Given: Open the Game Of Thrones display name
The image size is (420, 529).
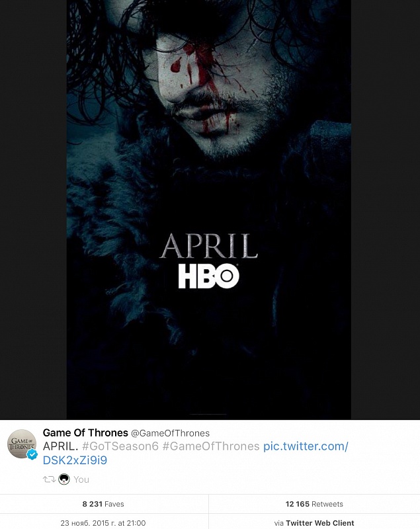Looking at the screenshot, I should coord(85,433).
